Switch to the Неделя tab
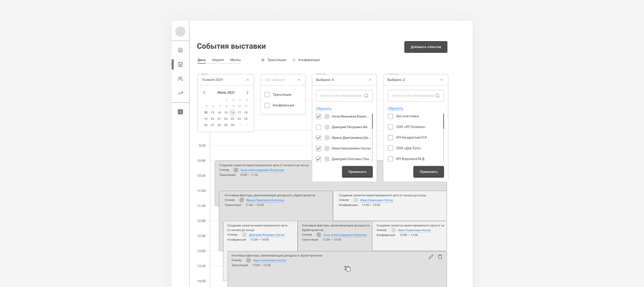The image size is (644, 287). point(218,60)
